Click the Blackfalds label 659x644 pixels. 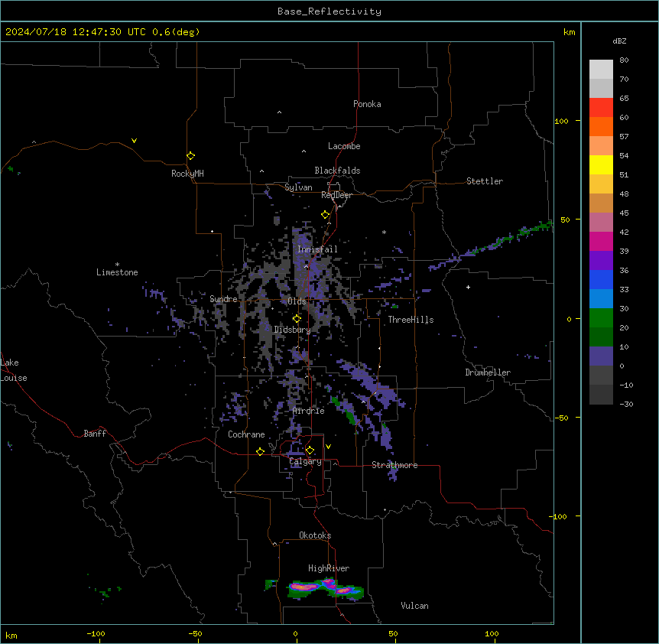pos(337,171)
